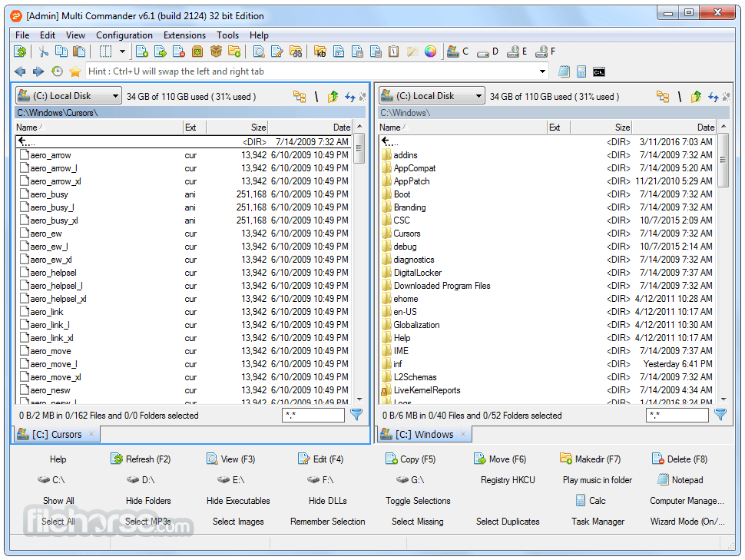Click the back navigation arrow
The image size is (745, 560).
[x=20, y=71]
